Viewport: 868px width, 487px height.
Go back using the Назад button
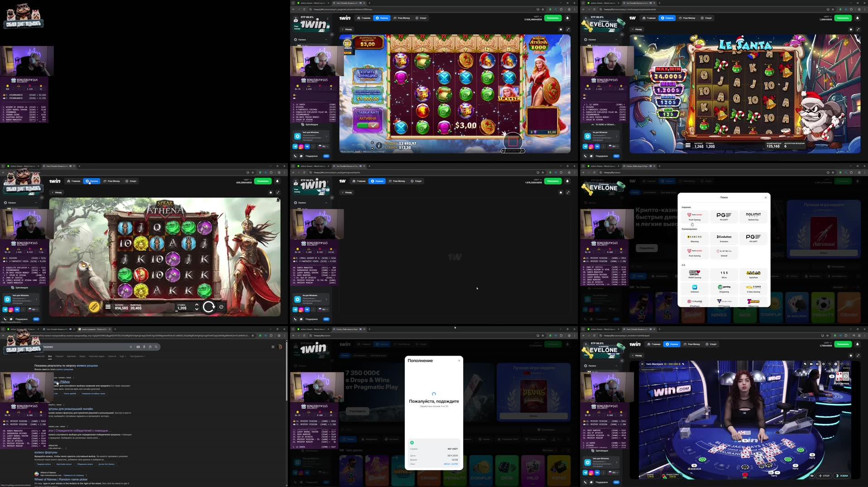pyautogui.click(x=346, y=29)
